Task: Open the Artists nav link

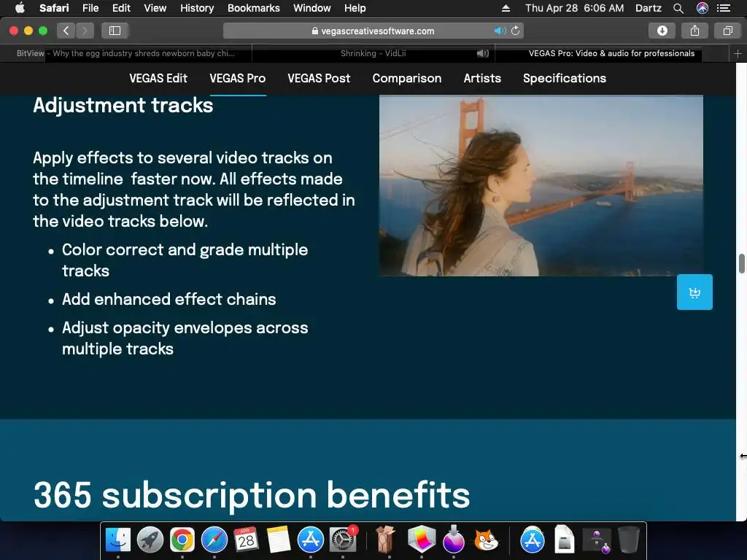Action: tap(482, 78)
